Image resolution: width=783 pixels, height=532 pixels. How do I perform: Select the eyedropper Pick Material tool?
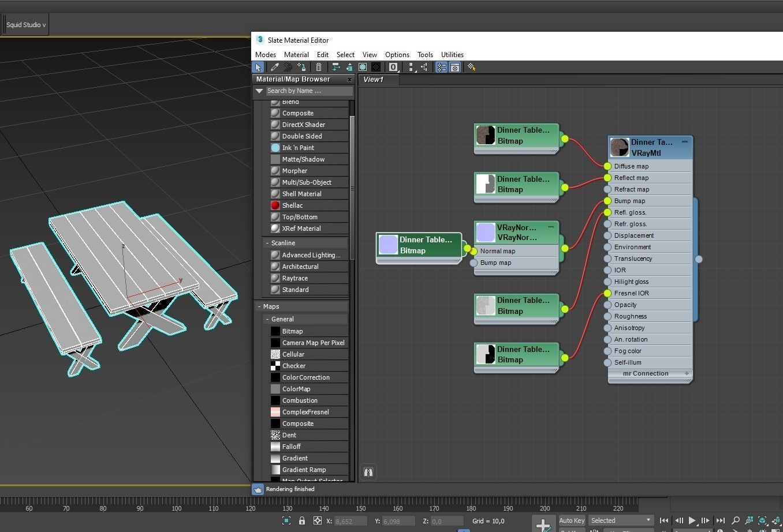[x=275, y=68]
